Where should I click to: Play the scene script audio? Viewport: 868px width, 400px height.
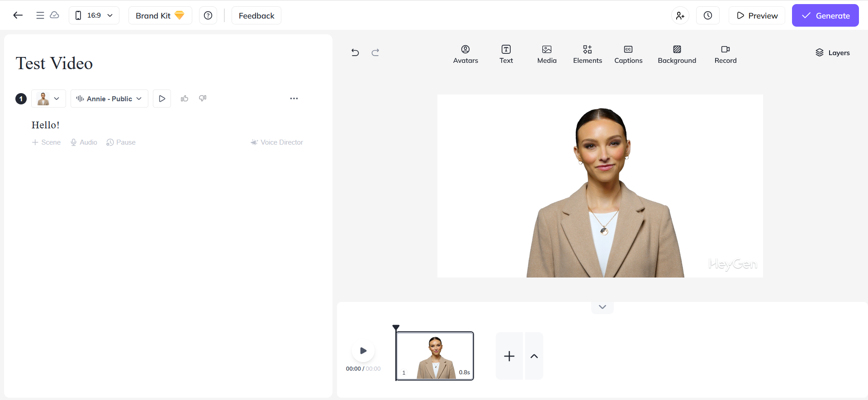pos(162,99)
